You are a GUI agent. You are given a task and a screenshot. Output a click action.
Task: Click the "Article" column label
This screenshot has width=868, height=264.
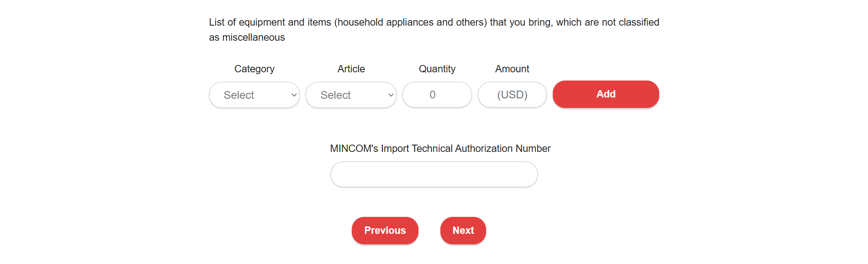pyautogui.click(x=351, y=69)
